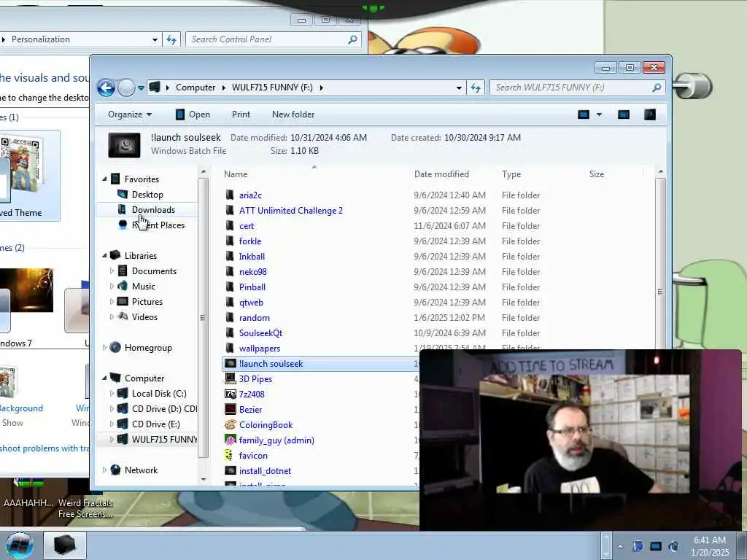This screenshot has height=560, width=747.
Task: Click the Back navigation arrow in Explorer
Action: click(x=106, y=87)
